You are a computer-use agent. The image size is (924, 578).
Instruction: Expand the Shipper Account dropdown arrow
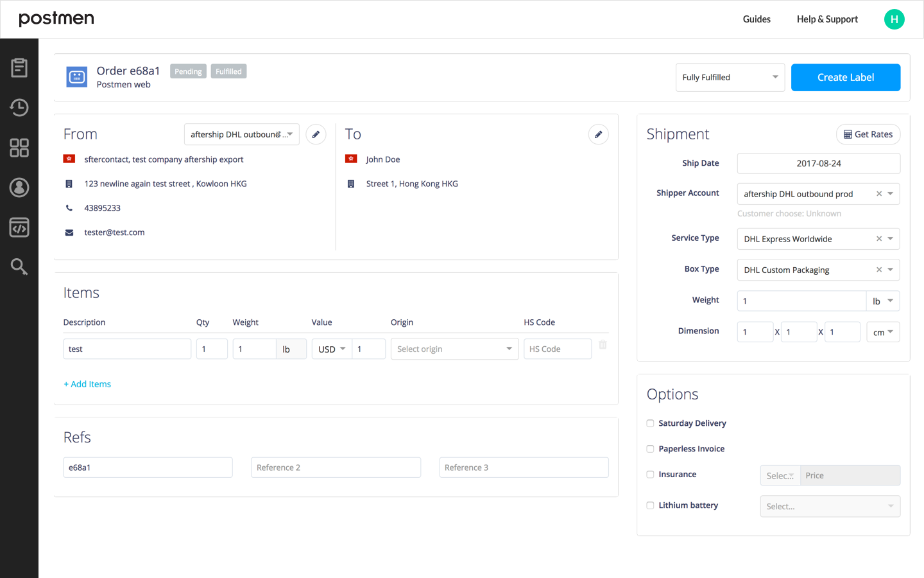point(891,193)
